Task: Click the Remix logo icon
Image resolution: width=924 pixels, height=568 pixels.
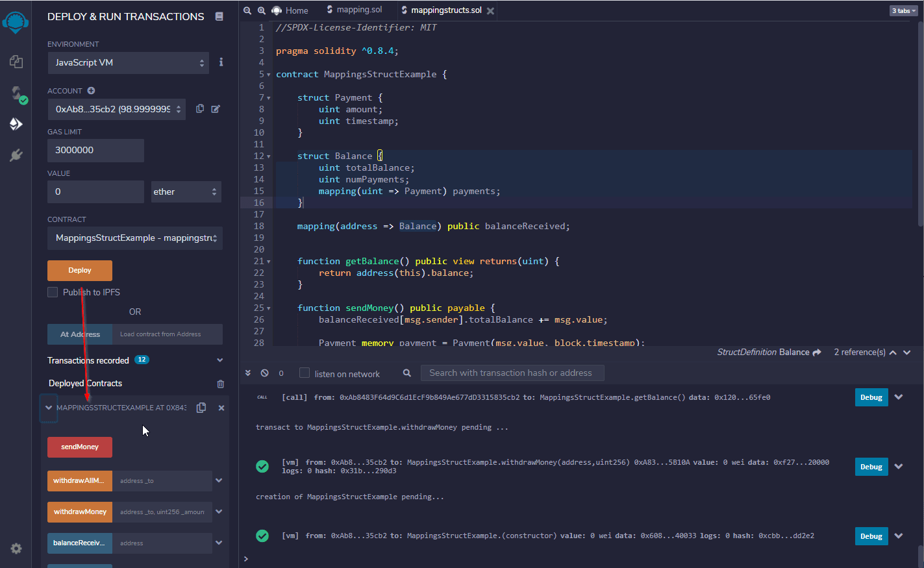Action: [x=16, y=21]
